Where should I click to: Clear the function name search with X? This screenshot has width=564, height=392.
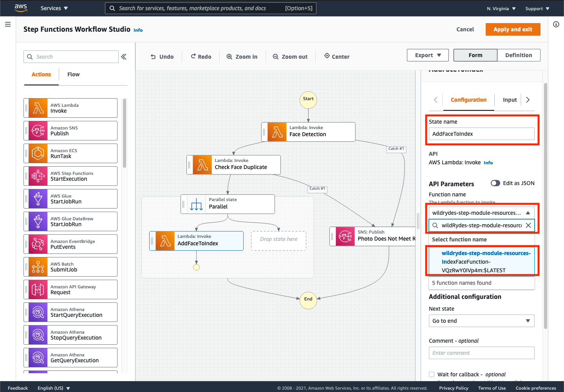(x=528, y=225)
